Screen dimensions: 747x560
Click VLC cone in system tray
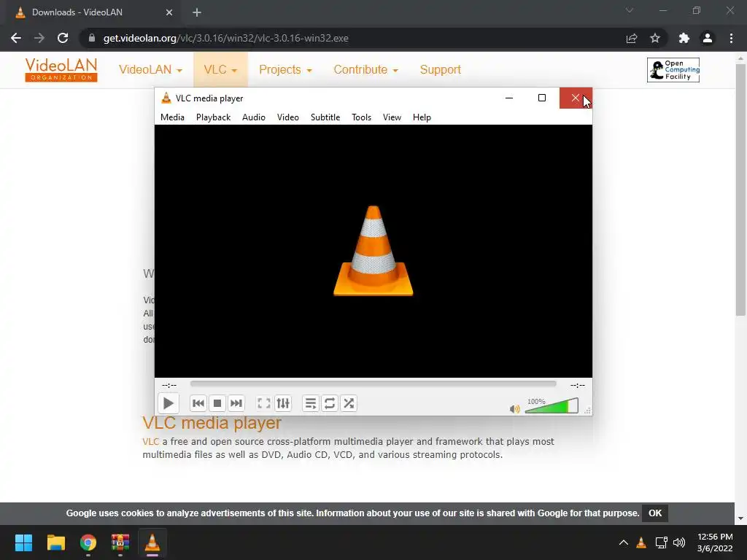[641, 542]
